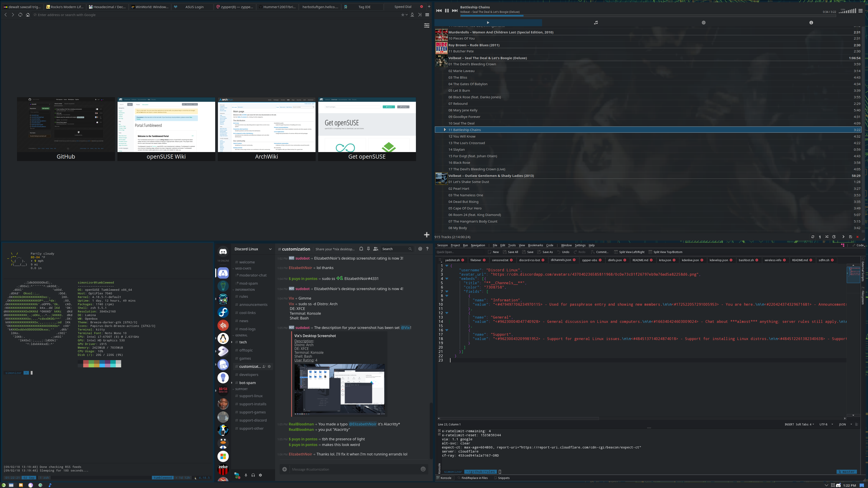Image resolution: width=868 pixels, height=488 pixels.
Task: Open Discord mentions with the @ icon
Action: 420,249
